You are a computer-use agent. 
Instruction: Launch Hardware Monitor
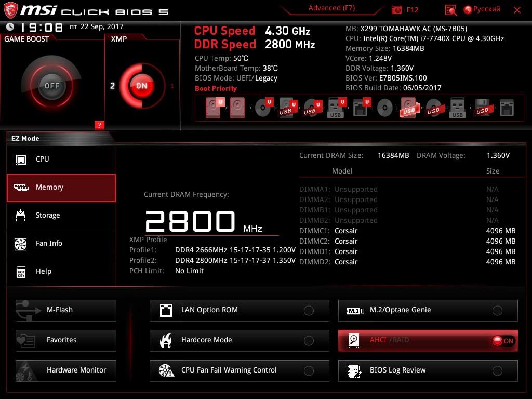pos(66,370)
